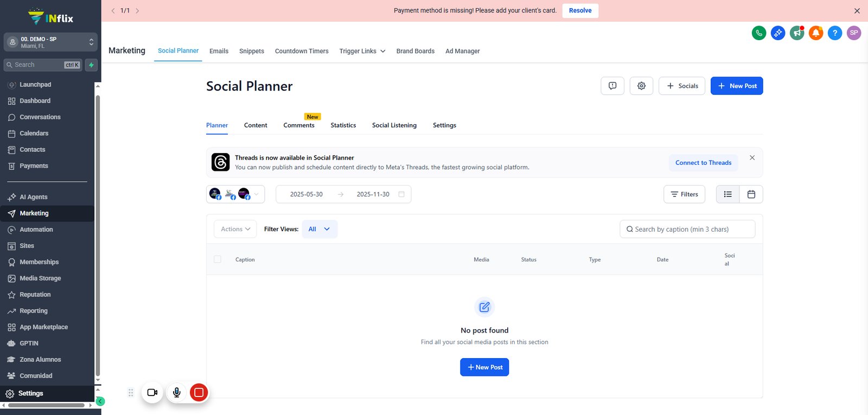Click the sidebar vertical scrollbar

[x=98, y=235]
